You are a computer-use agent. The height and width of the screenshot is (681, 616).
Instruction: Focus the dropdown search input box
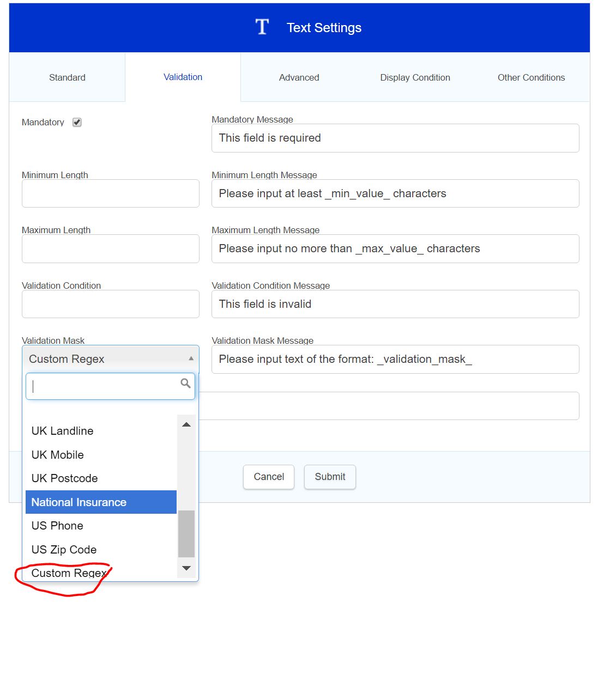point(110,386)
